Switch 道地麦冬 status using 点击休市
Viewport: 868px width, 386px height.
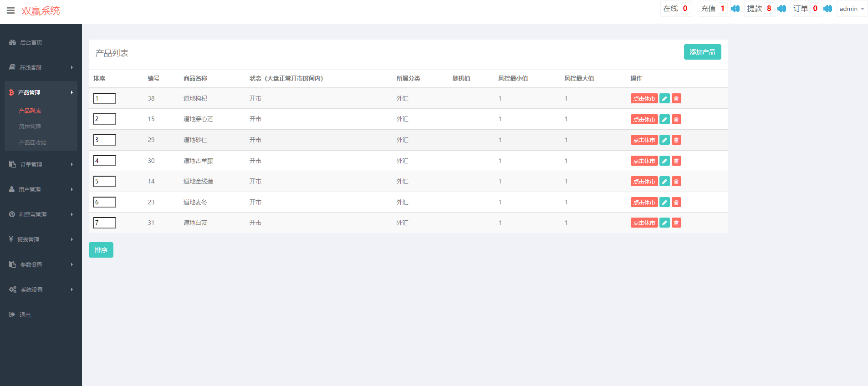[644, 203]
